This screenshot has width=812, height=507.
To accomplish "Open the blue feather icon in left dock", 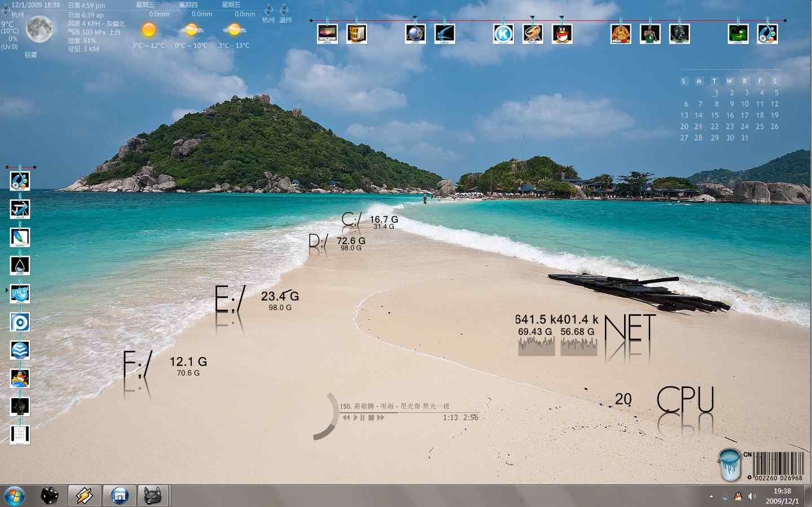I will [x=20, y=237].
